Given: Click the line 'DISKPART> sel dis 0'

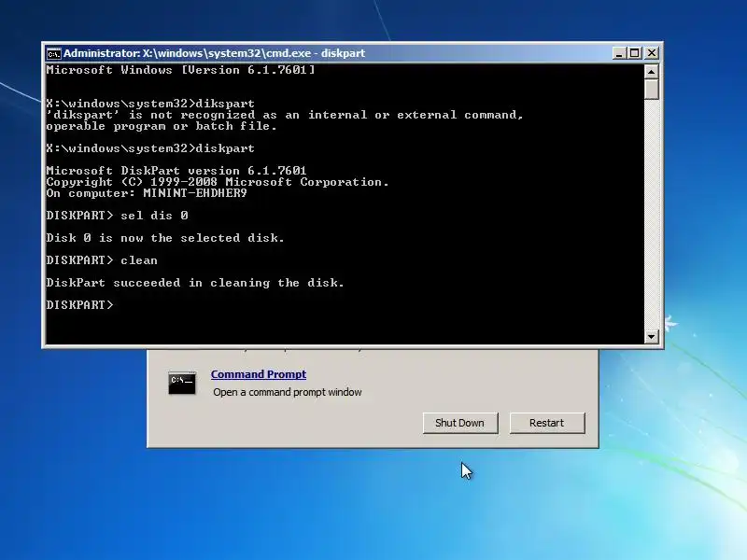Looking at the screenshot, I should point(118,216).
